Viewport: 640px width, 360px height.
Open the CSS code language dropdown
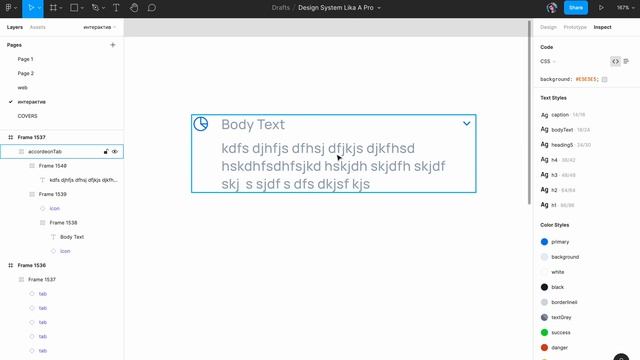(x=548, y=61)
